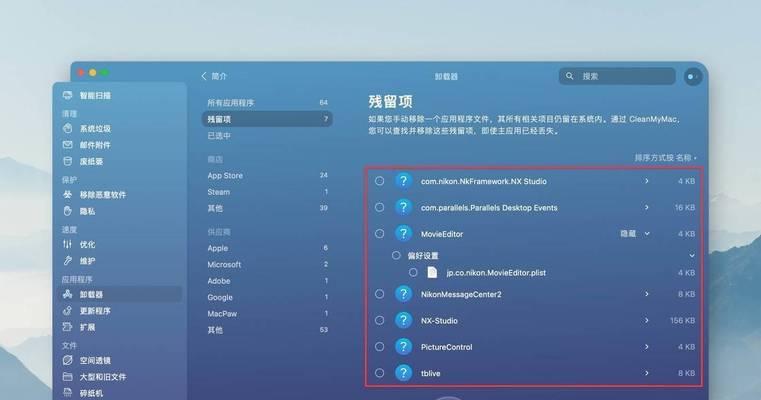Screen dimensions: 761x400
Task: Select the Malware Removal (移除恶意软件) icon
Action: point(67,194)
